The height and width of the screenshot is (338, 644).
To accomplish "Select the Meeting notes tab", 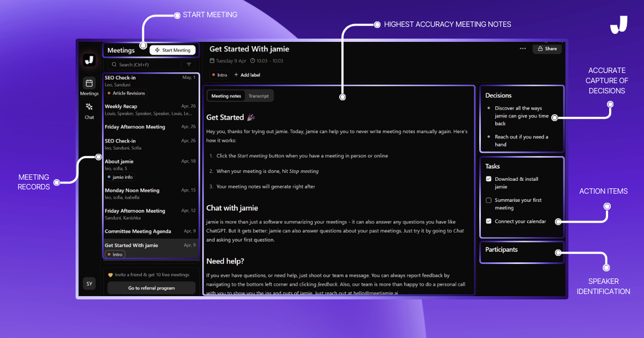I will (x=226, y=96).
